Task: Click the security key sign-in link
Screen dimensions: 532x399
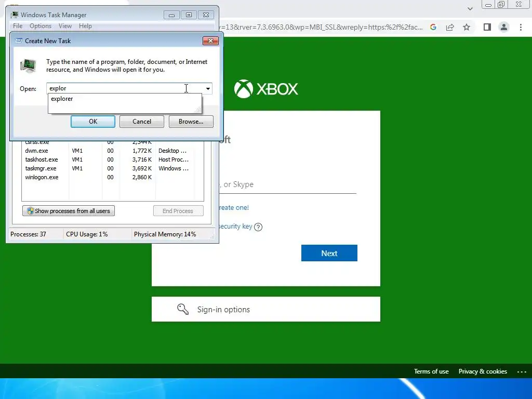Action: 235,227
